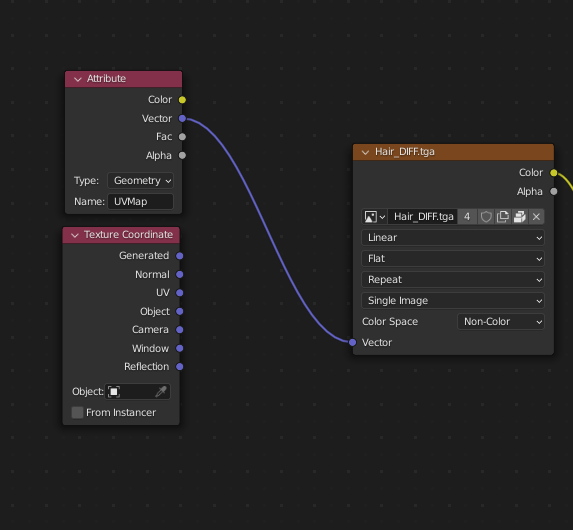
Task: Click the UVMap name input field
Action: coord(140,201)
